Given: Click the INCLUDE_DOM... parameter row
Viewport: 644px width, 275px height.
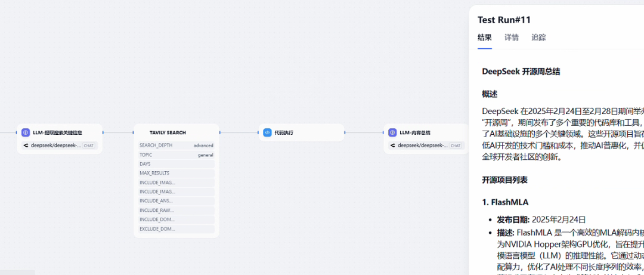Looking at the screenshot, I should click(x=176, y=220).
